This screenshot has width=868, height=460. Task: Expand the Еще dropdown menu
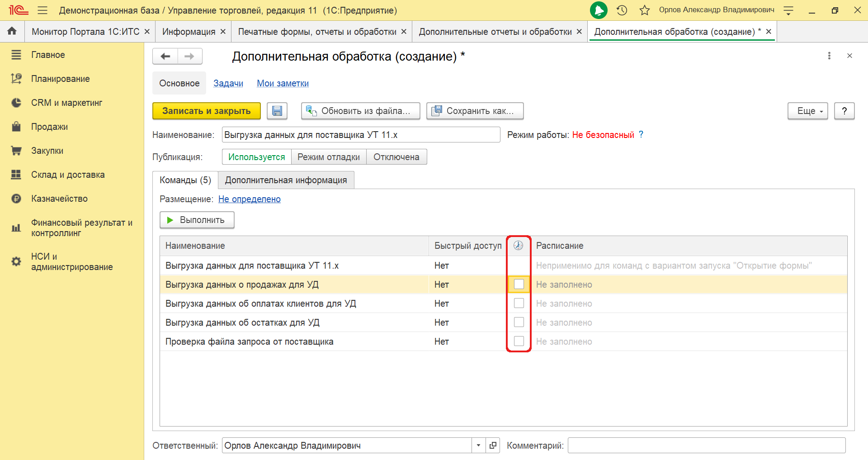[x=807, y=111]
